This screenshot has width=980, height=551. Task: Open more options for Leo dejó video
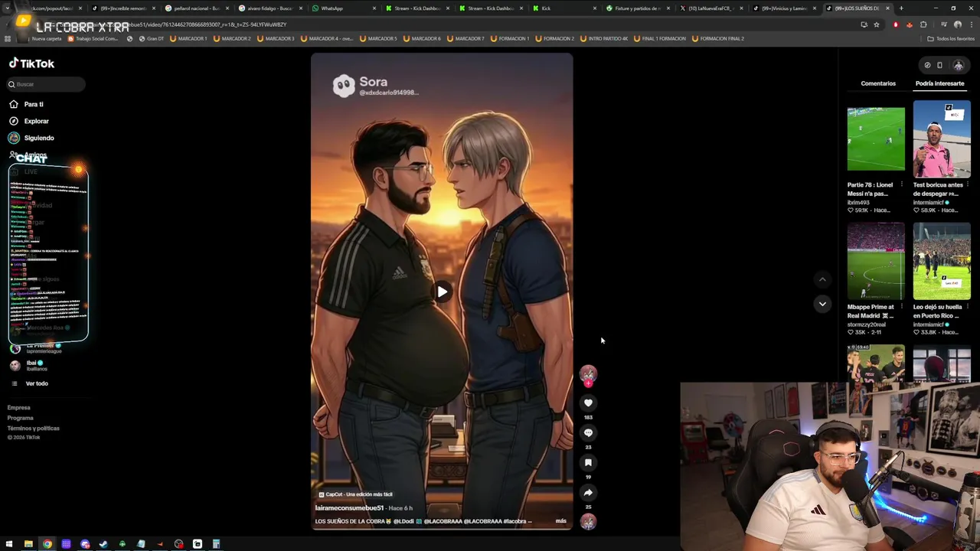click(x=967, y=307)
